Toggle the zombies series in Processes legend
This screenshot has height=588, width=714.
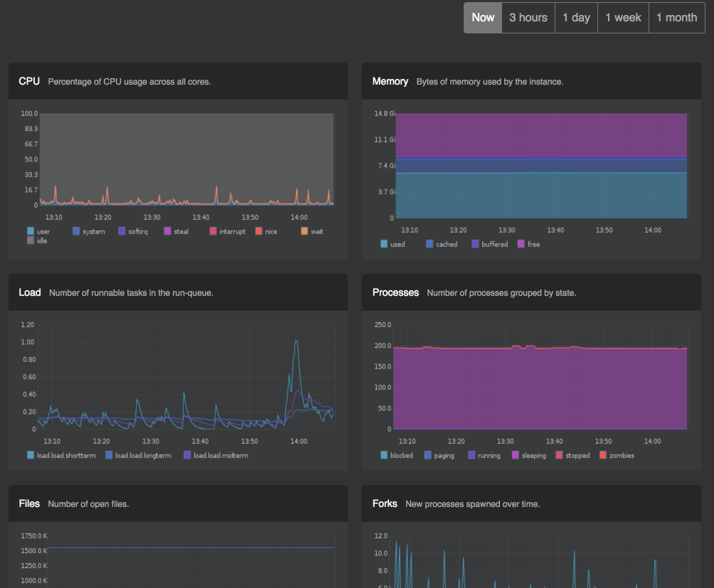[617, 455]
